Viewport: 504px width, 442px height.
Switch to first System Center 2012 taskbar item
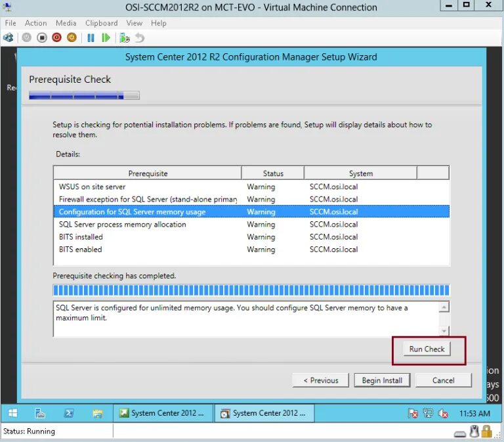pyautogui.click(x=162, y=413)
